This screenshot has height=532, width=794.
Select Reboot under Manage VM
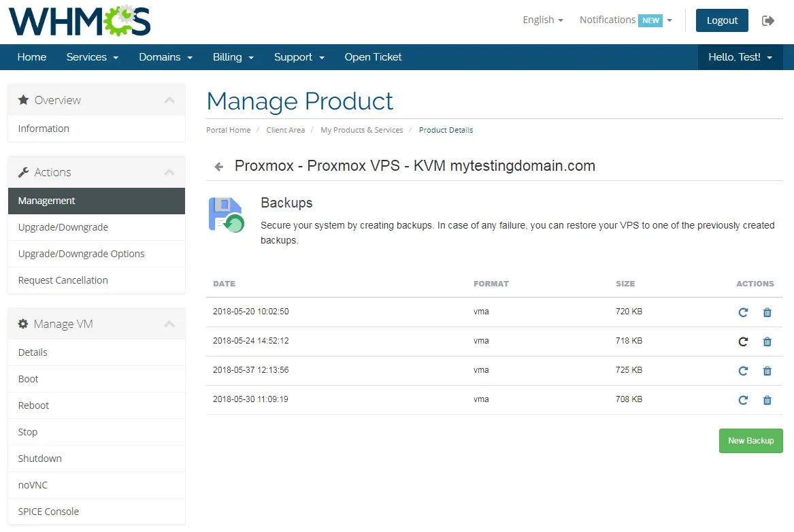pos(97,405)
